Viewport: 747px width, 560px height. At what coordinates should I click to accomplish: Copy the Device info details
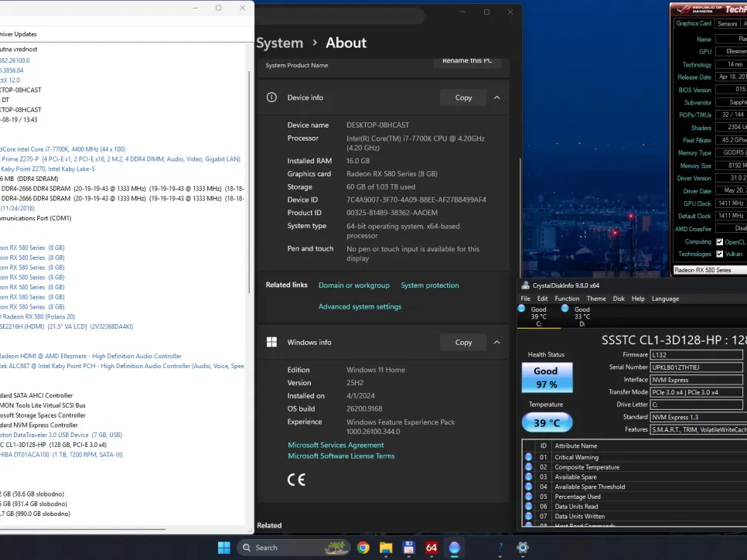pos(463,97)
